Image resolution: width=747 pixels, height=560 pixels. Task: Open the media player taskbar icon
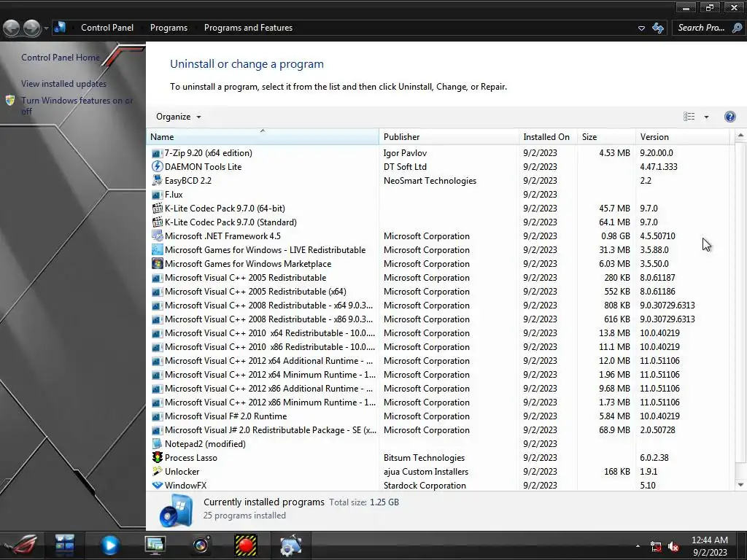109,545
